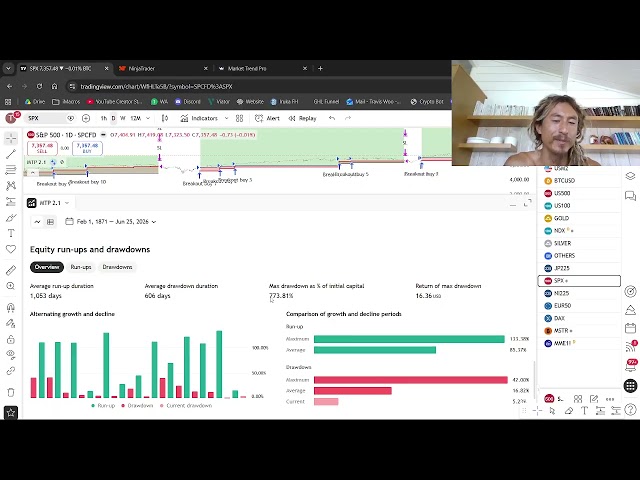Select GOLD in the watchlist

579,218
